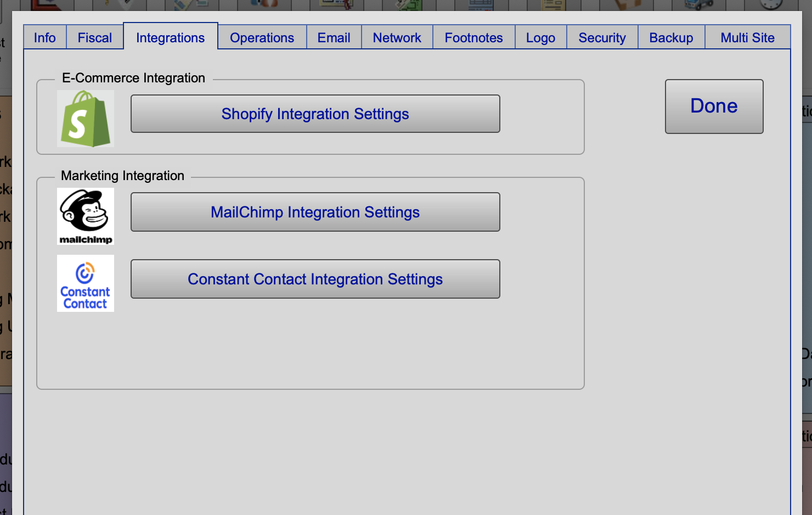Open Constant Contact Integration Settings
Screen dimensions: 812x515
pos(315,279)
